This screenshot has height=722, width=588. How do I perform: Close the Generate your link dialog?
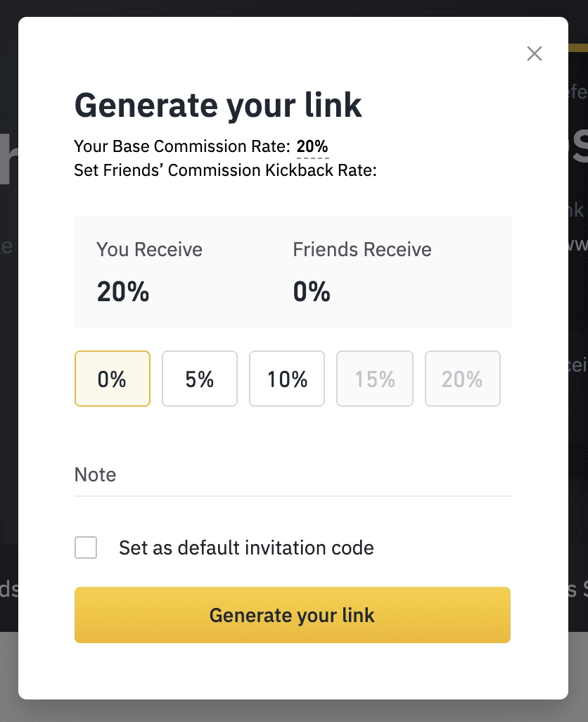tap(535, 53)
